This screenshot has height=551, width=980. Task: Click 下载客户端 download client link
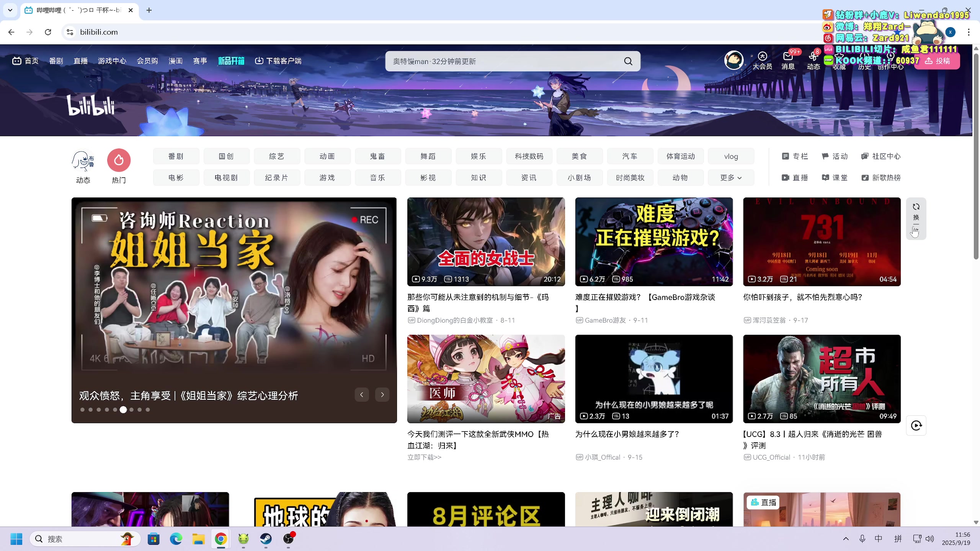278,61
